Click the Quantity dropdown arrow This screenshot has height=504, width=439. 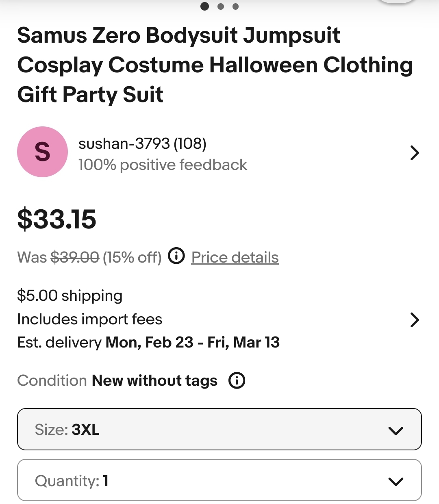(x=396, y=482)
